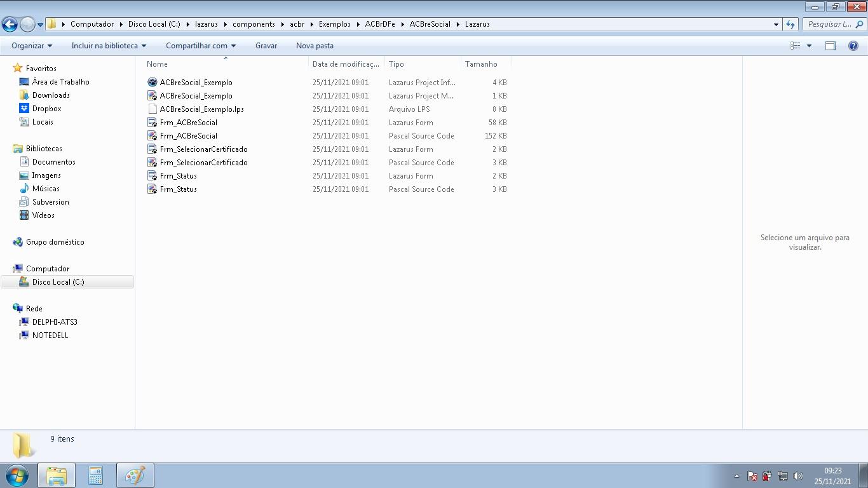
Task: Open the address bar history dropdown
Action: [776, 24]
